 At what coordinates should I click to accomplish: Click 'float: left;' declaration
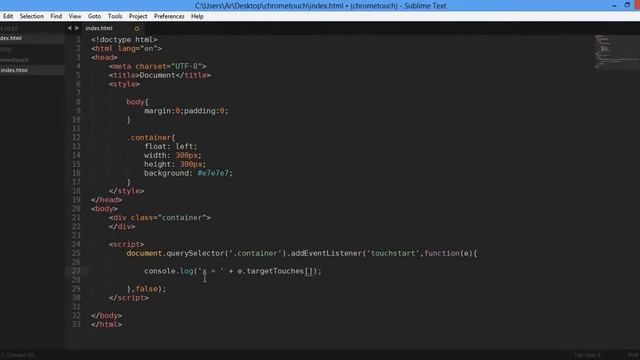(171, 147)
